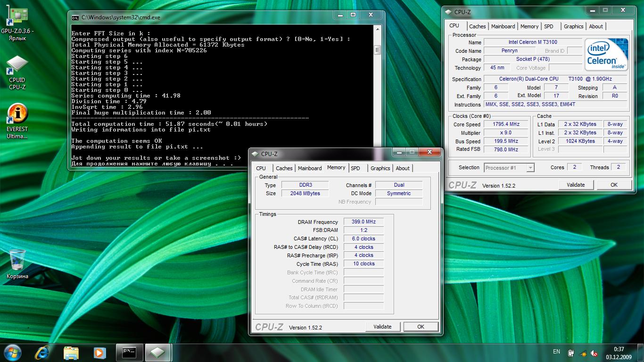Select SPD tab in CPU-Z processor window
The height and width of the screenshot is (362, 644).
tap(549, 26)
